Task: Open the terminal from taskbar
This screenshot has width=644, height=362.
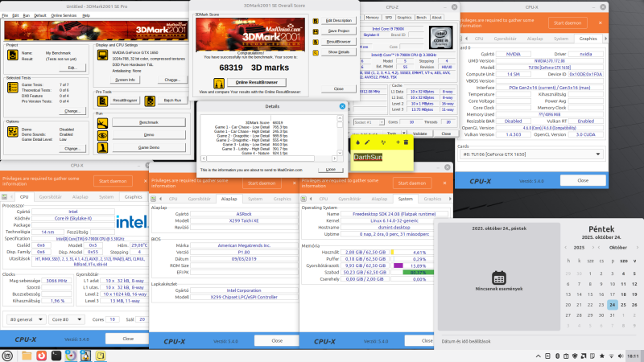Action: [x=56, y=356]
